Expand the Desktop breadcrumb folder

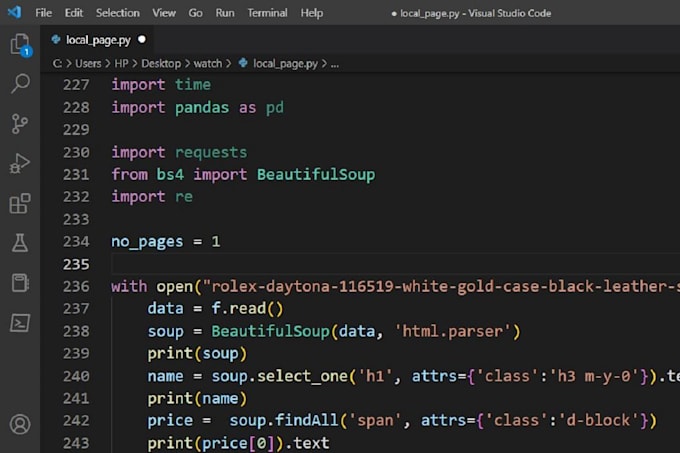(160, 63)
